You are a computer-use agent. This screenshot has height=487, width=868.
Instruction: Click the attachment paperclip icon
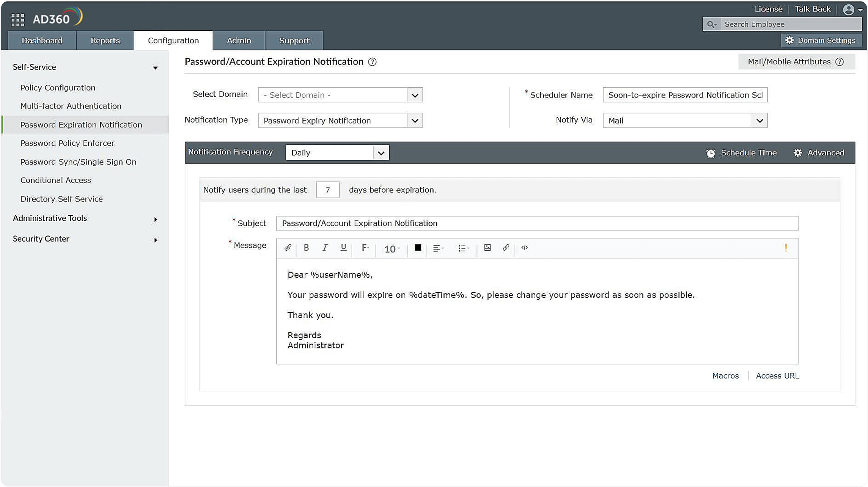[x=288, y=248]
